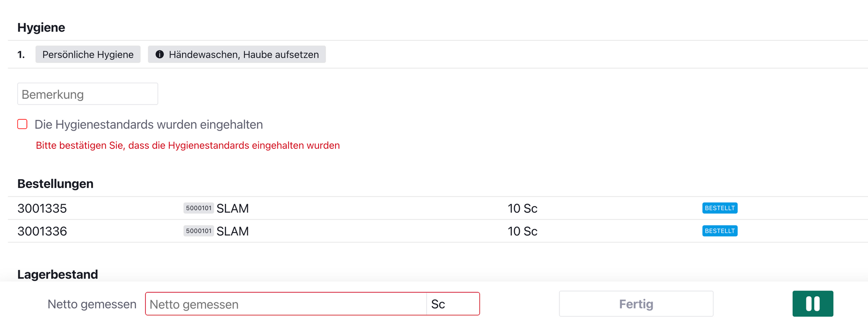
Task: Click BESTELLT badge of order 3001335
Action: click(720, 208)
